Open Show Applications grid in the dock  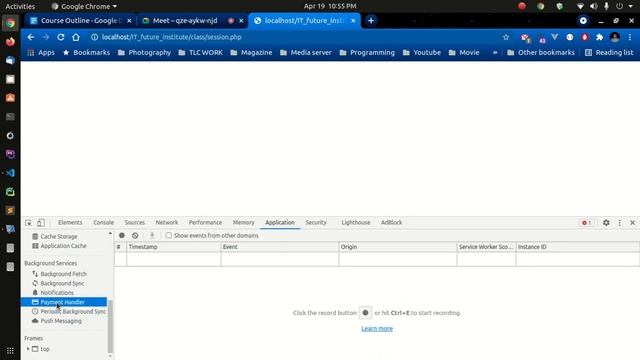pyautogui.click(x=10, y=351)
